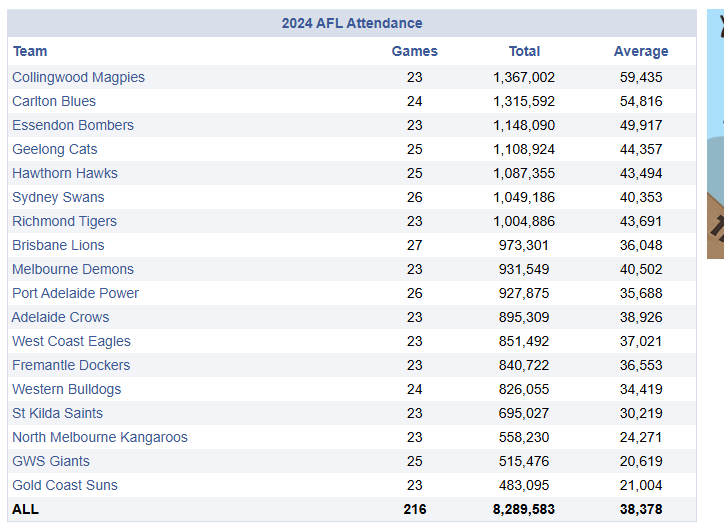The width and height of the screenshot is (724, 529).
Task: Select total attendance value 927,875
Action: [524, 293]
